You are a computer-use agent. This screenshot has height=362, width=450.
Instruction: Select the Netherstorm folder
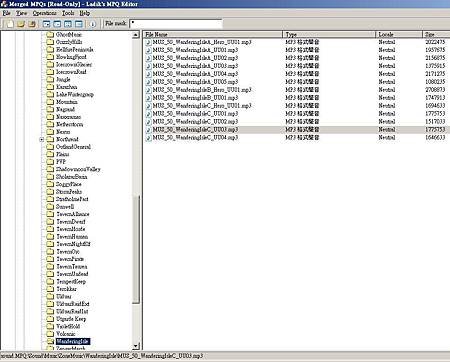pos(70,124)
